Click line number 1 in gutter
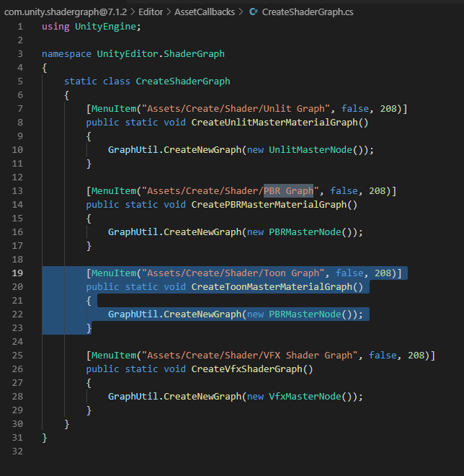Screen dimensions: 464x476 click(20, 27)
